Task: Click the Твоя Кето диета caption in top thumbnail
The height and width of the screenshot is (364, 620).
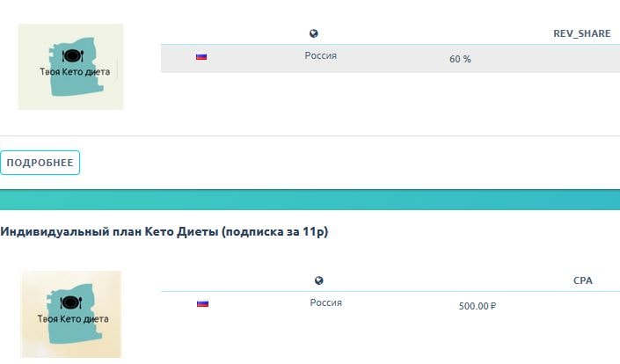Action: point(75,72)
